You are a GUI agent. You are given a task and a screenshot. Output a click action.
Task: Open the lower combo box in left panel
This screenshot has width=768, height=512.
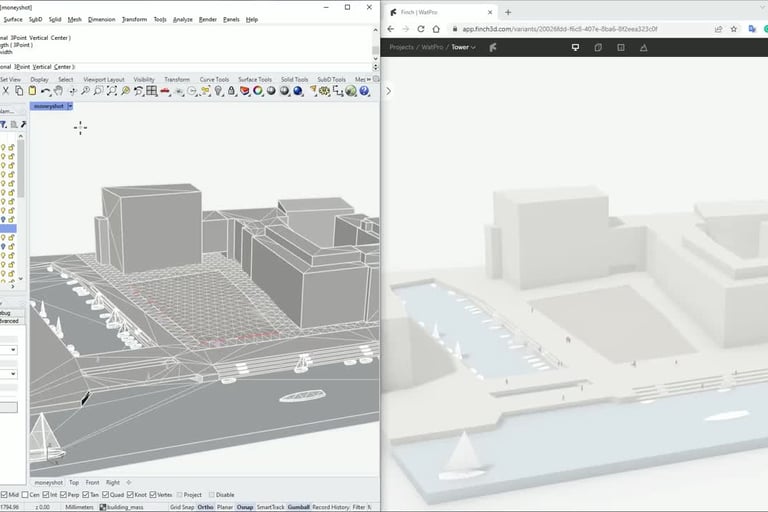tap(9, 374)
